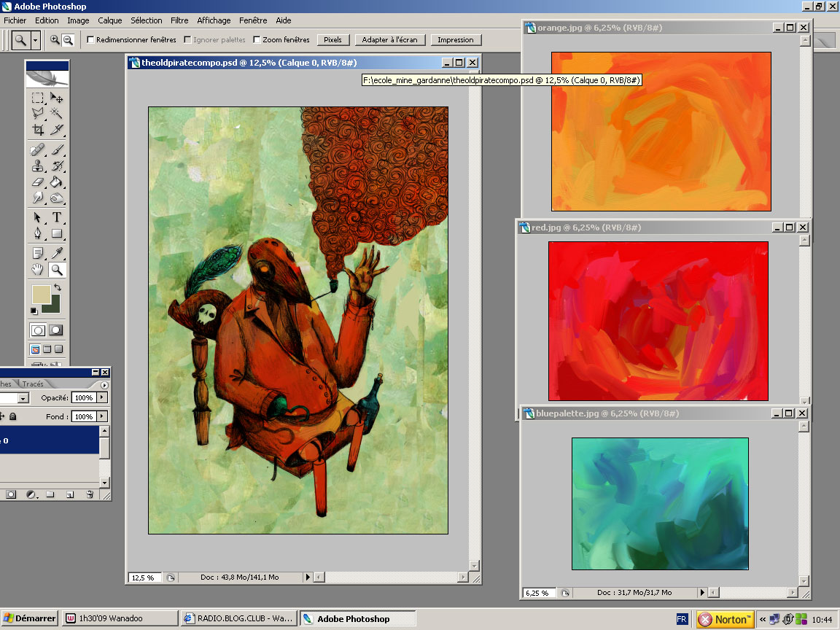
Task: Open the layers panel options menu
Action: point(104,385)
